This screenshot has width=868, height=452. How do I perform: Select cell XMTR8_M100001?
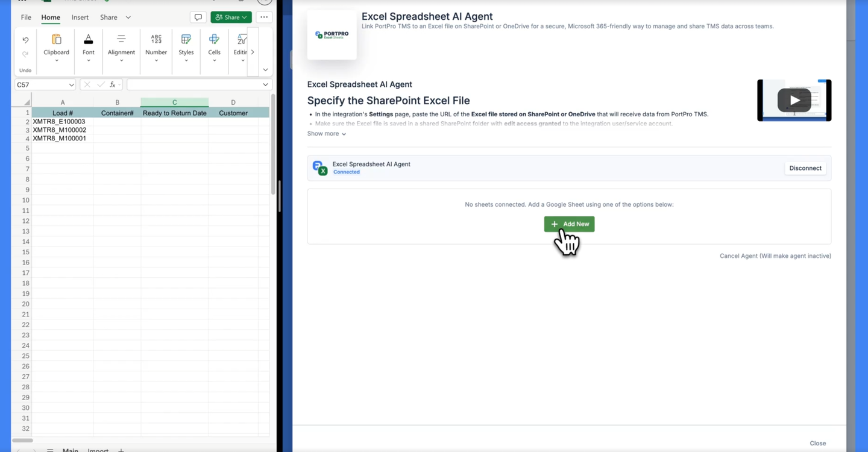pyautogui.click(x=63, y=139)
